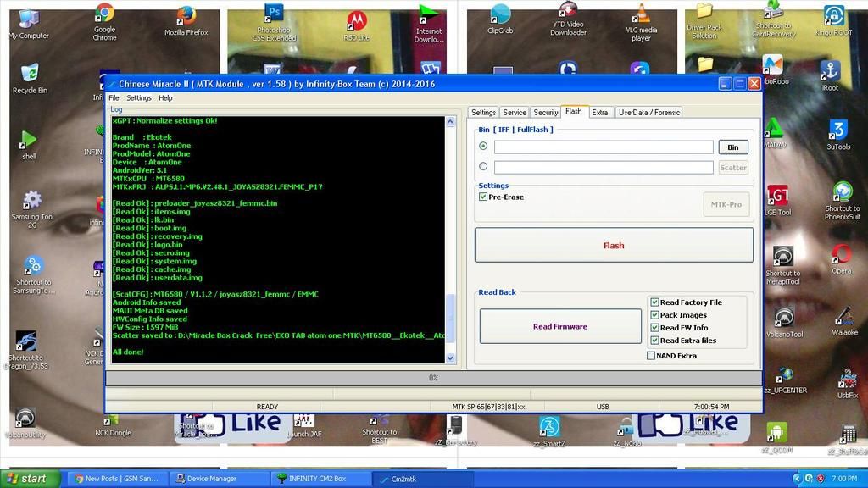Open the Settings menu in menu bar
The width and height of the screenshot is (868, 488).
tap(139, 98)
